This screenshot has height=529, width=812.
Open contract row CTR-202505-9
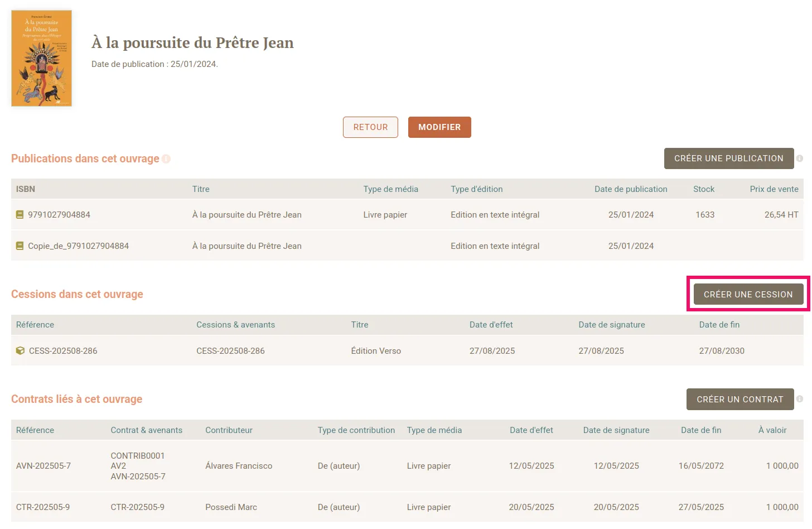pos(43,507)
